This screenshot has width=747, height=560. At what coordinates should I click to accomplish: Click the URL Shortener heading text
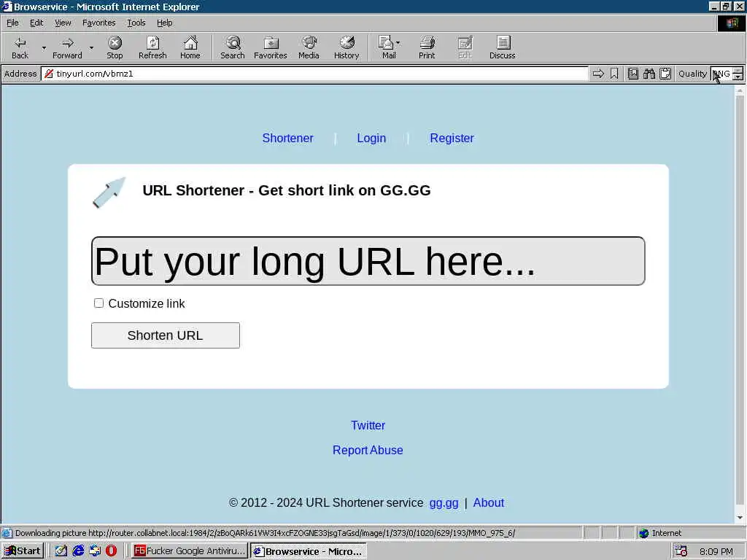coord(286,190)
